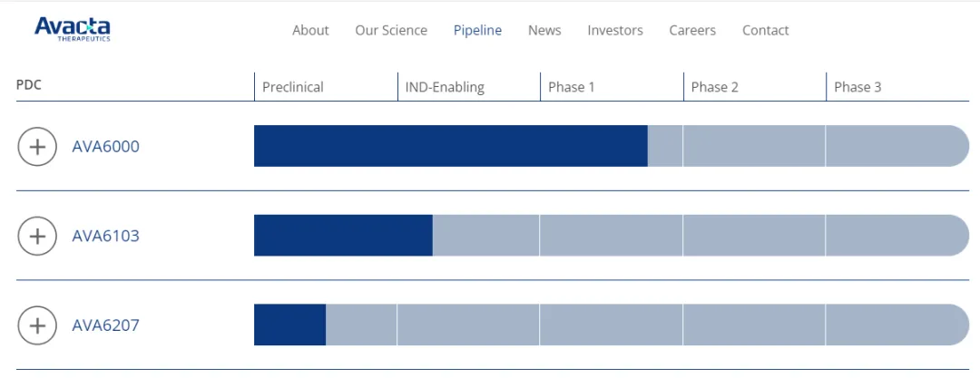Open the About menu item
The height and width of the screenshot is (378, 980).
click(310, 30)
